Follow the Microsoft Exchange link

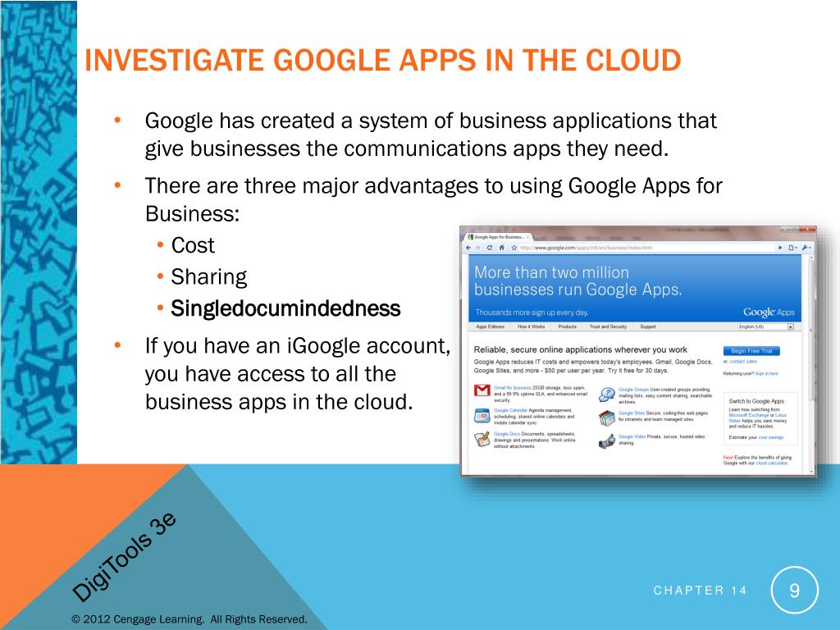click(x=749, y=415)
